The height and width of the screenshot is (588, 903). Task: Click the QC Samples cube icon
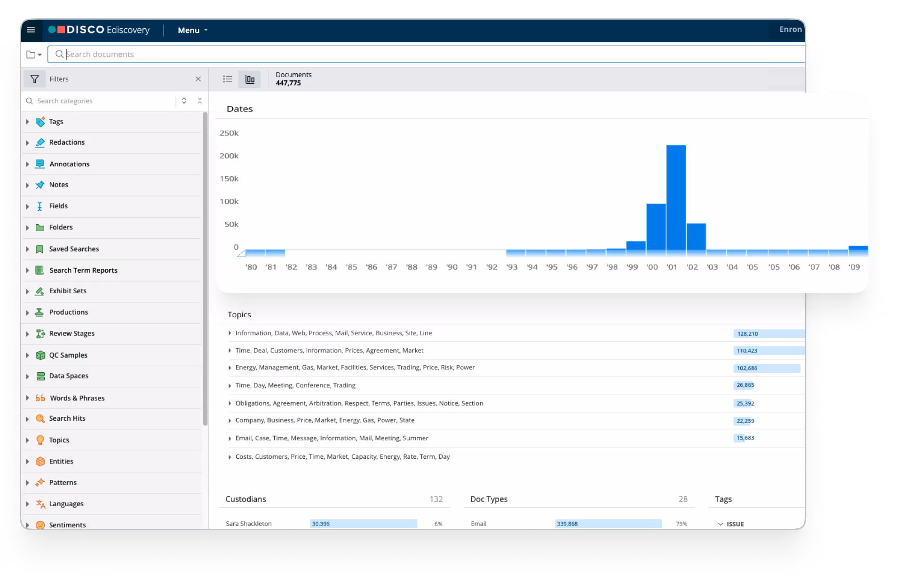coord(40,355)
